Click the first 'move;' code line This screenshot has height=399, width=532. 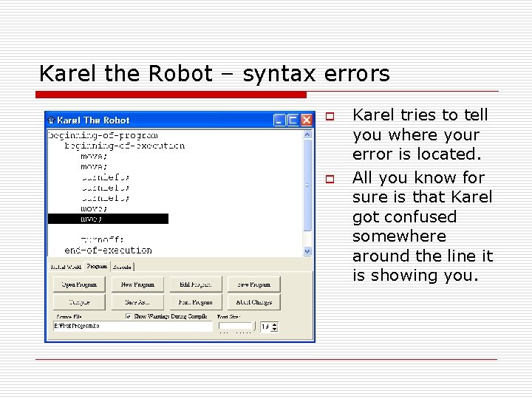[x=94, y=157]
